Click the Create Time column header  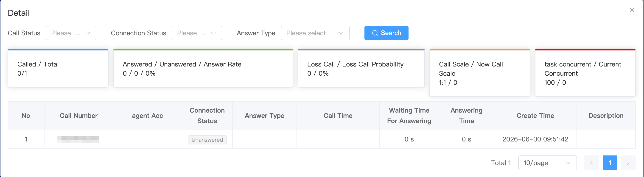pos(535,116)
